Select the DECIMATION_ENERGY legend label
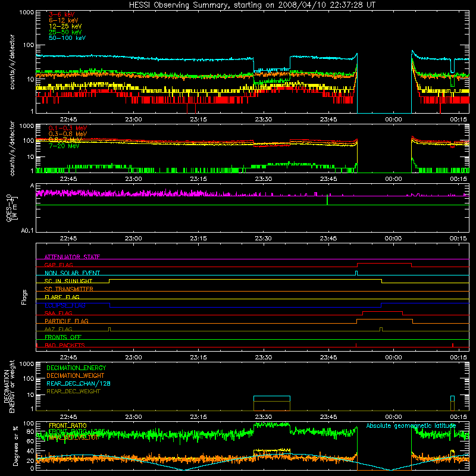Viewport: 476px width, 476px height. coord(76,368)
